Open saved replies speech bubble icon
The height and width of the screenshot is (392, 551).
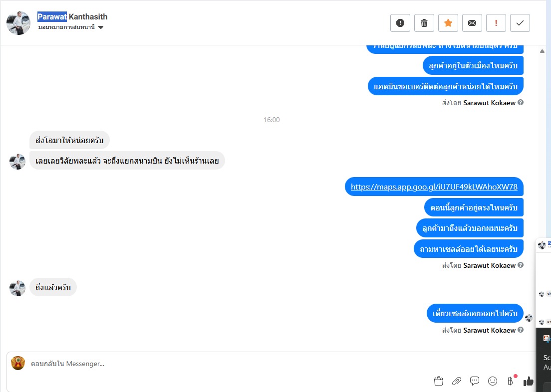(475, 381)
